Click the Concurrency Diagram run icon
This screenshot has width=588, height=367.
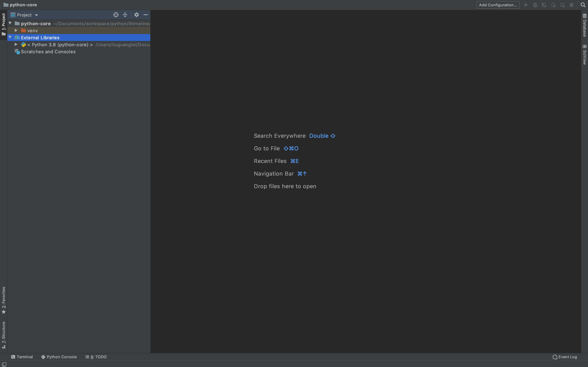pos(563,5)
